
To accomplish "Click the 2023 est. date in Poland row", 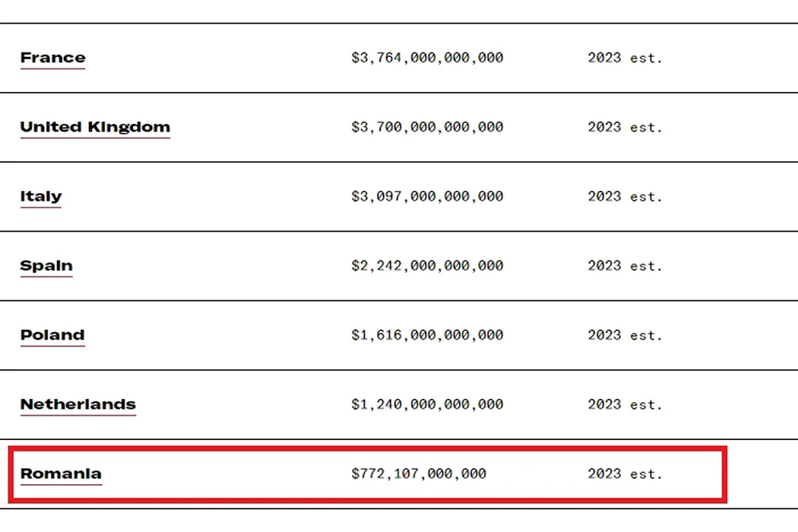I will pos(625,334).
